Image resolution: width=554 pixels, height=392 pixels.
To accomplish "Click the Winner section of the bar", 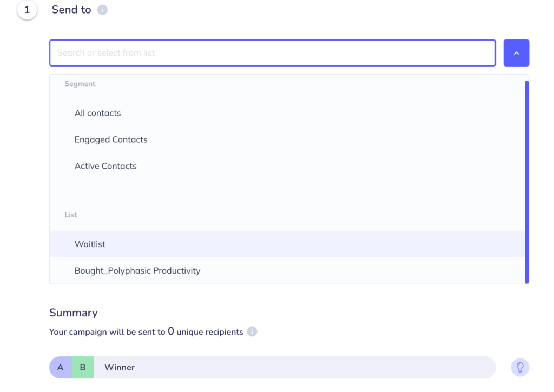I will pos(120,367).
